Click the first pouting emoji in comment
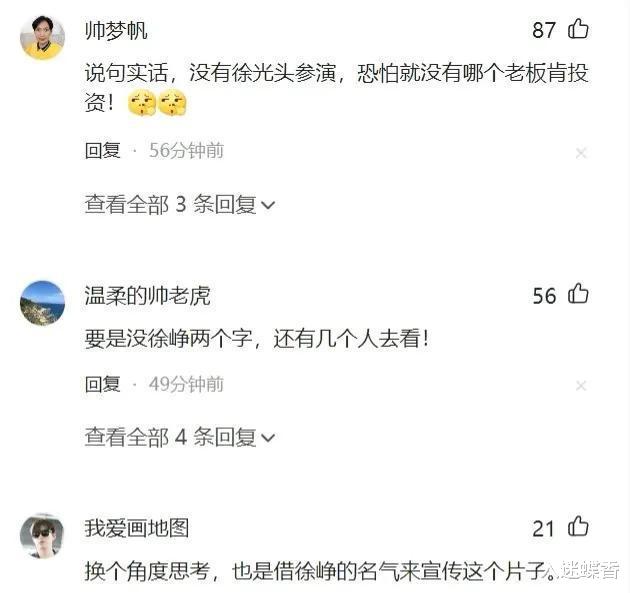The image size is (630, 593). (141, 103)
